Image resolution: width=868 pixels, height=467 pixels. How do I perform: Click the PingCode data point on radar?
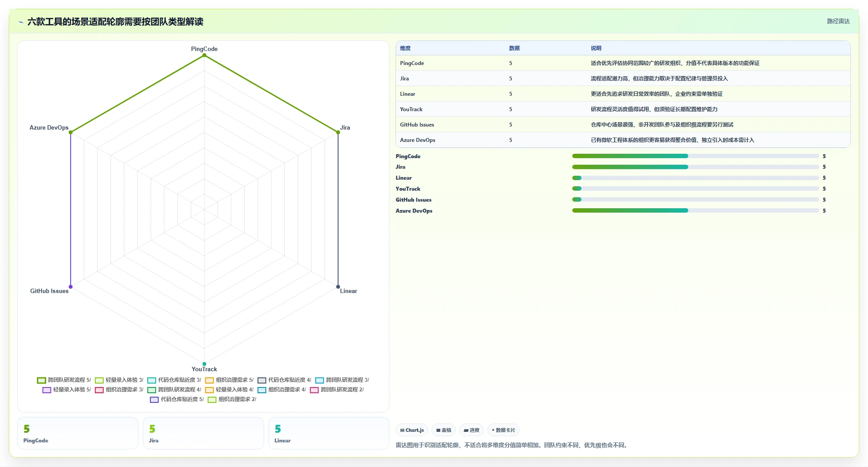(x=204, y=55)
